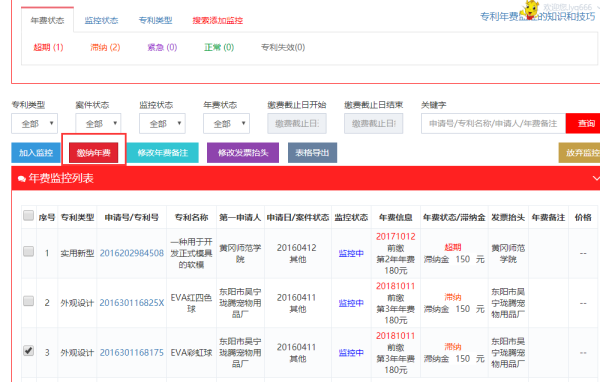Click the 申请号/专利号 column header
The height and width of the screenshot is (382, 600).
coord(132,217)
